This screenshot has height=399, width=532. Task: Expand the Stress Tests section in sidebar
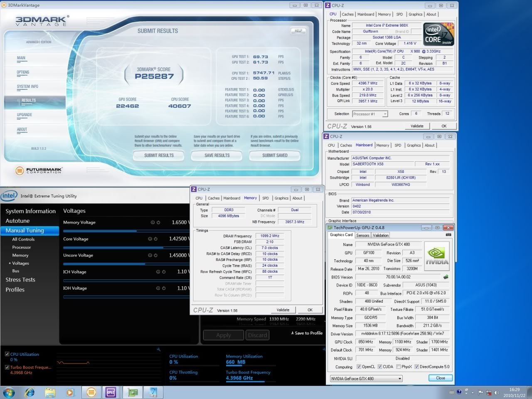20,280
